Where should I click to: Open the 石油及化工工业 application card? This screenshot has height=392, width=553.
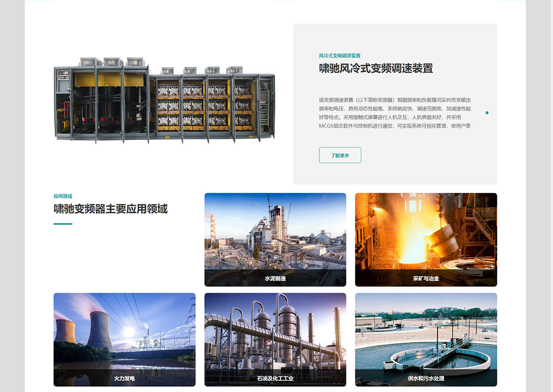click(x=275, y=332)
